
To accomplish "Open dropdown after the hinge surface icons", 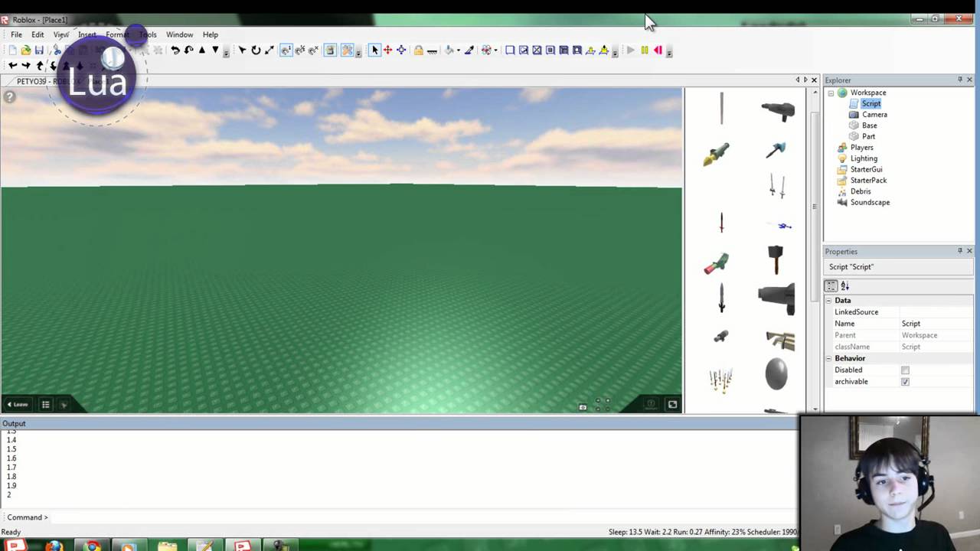I will 615,51.
